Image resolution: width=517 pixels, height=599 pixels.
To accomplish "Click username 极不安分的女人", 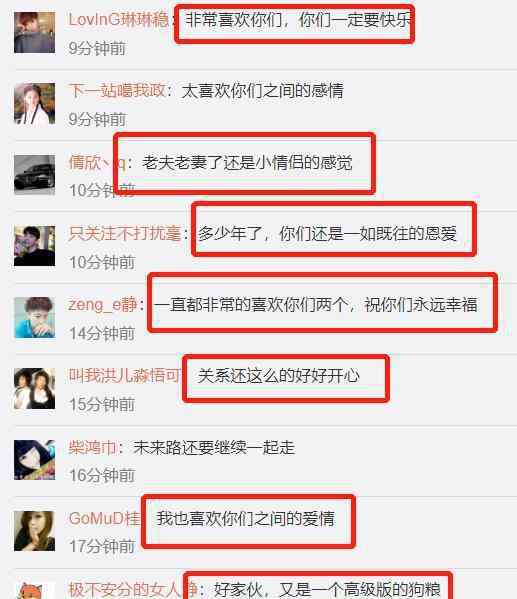I will [125, 589].
